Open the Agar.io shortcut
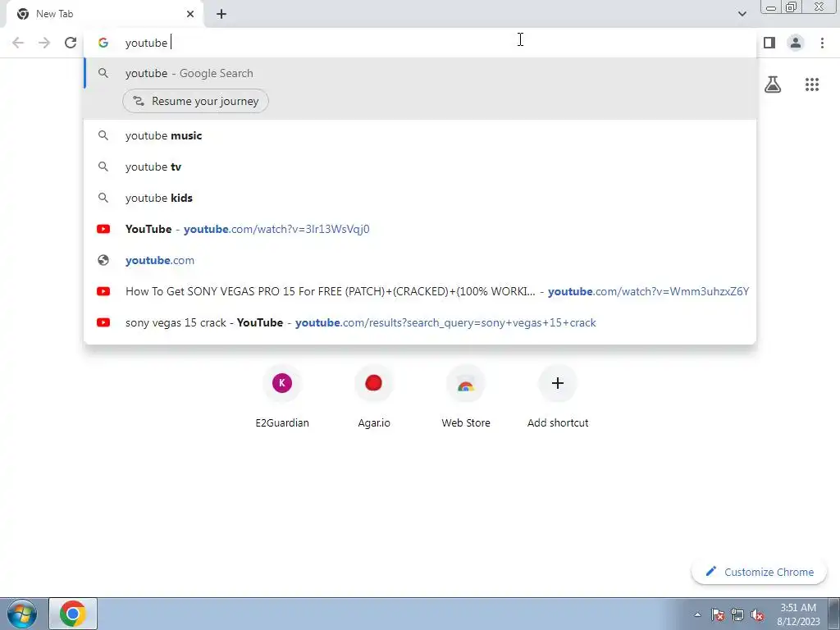 click(374, 396)
